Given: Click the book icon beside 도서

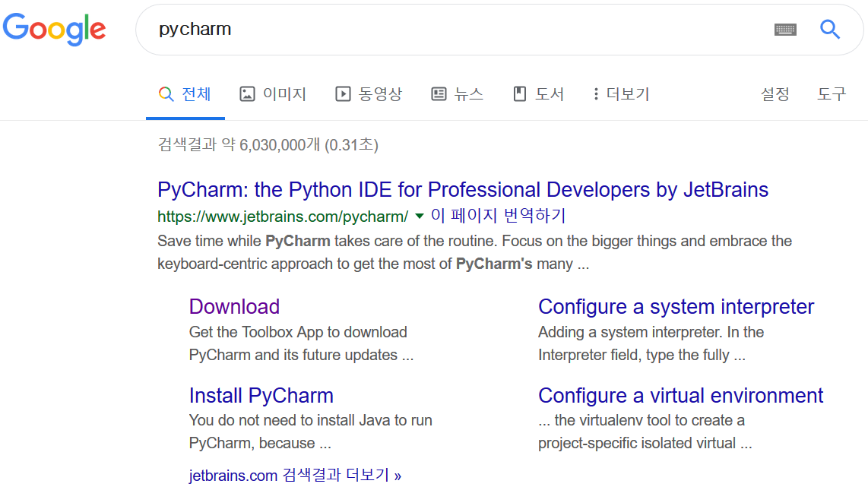Looking at the screenshot, I should [x=519, y=94].
